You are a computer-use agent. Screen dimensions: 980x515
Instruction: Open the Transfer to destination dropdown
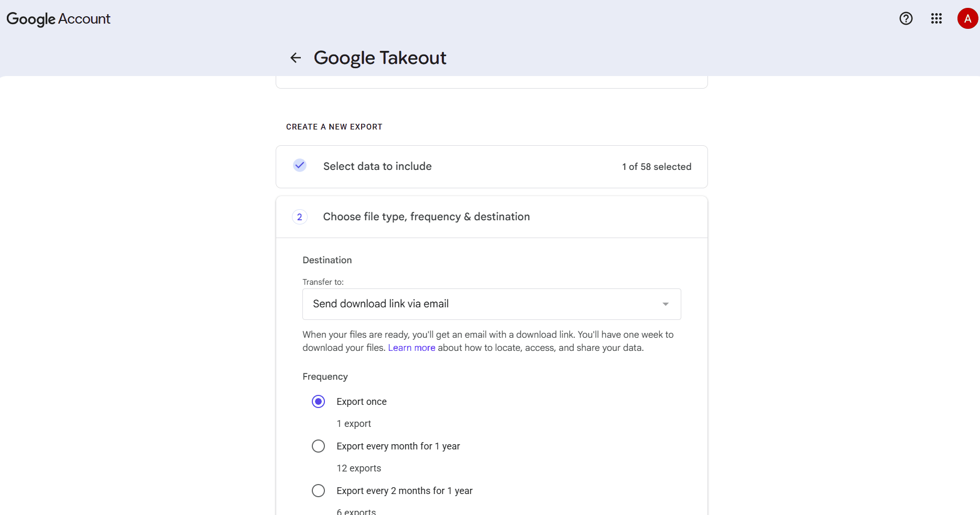click(x=492, y=304)
